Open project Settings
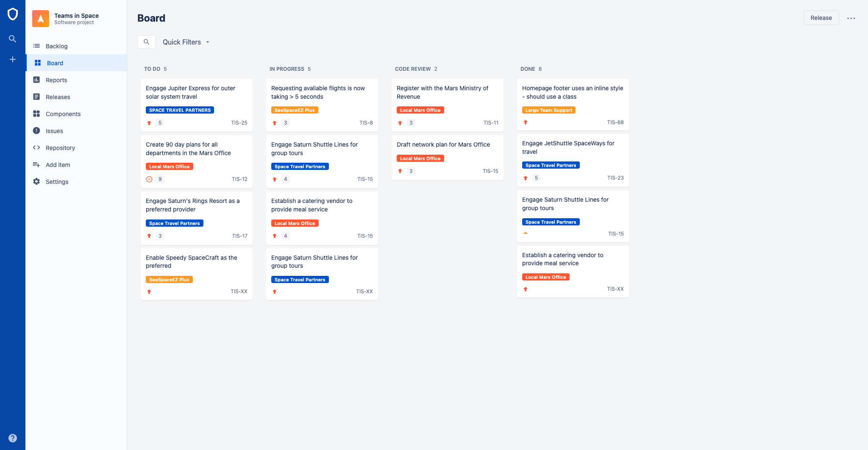The height and width of the screenshot is (450, 868). click(57, 182)
